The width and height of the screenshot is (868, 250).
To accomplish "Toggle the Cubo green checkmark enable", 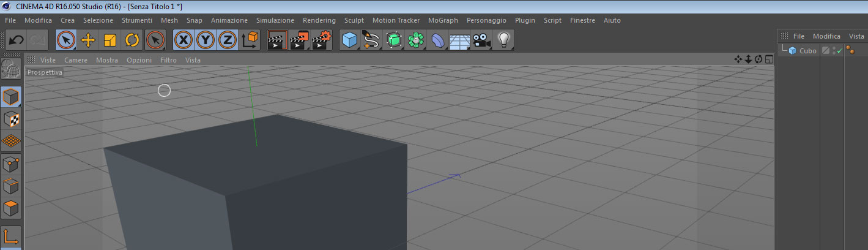I will point(839,51).
